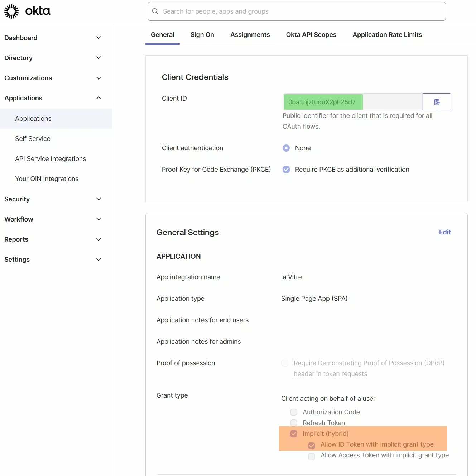
Task: Toggle Require PKCE as additional verification
Action: 286,170
